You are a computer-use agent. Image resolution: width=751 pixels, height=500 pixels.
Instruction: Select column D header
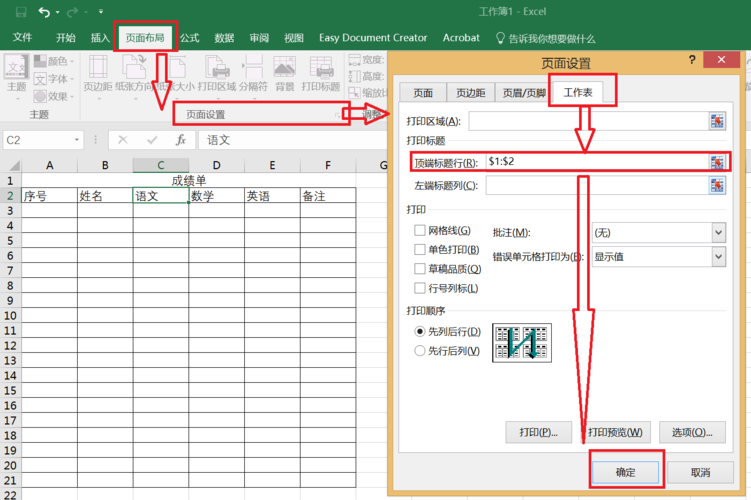[x=216, y=165]
